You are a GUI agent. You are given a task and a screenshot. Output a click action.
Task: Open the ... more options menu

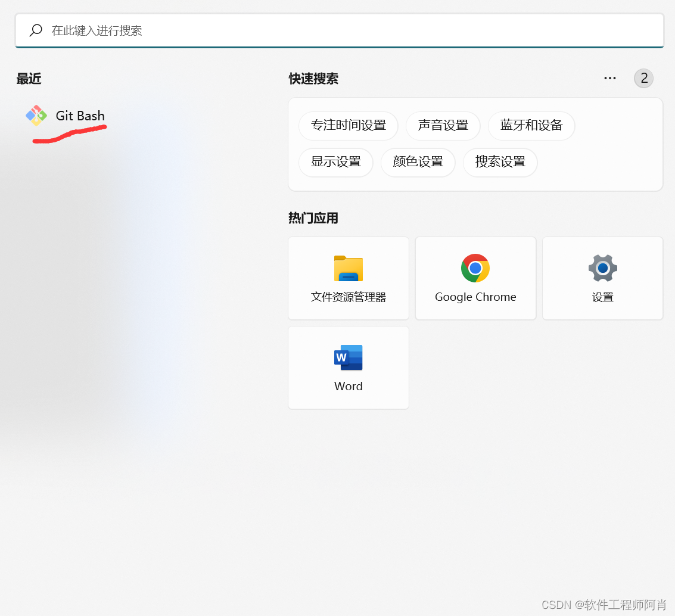pyautogui.click(x=609, y=78)
